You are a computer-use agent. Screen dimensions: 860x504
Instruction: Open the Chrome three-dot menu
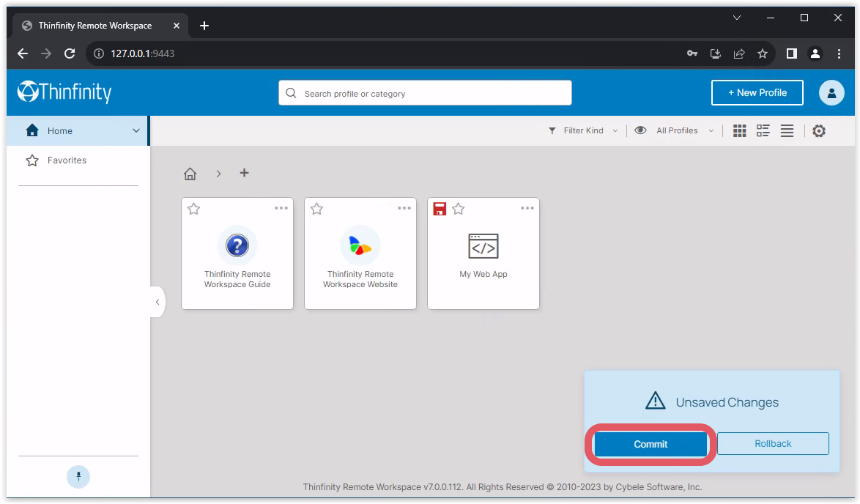pos(839,53)
